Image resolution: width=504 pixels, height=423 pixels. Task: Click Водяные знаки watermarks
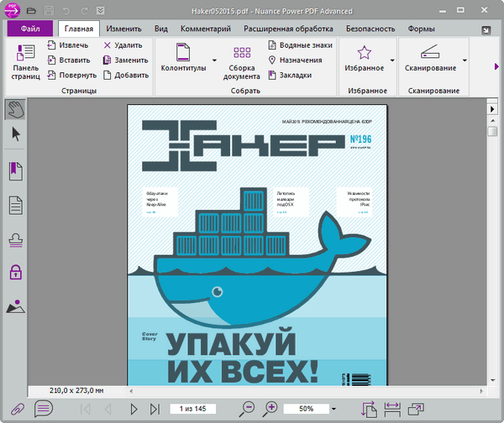coord(300,45)
